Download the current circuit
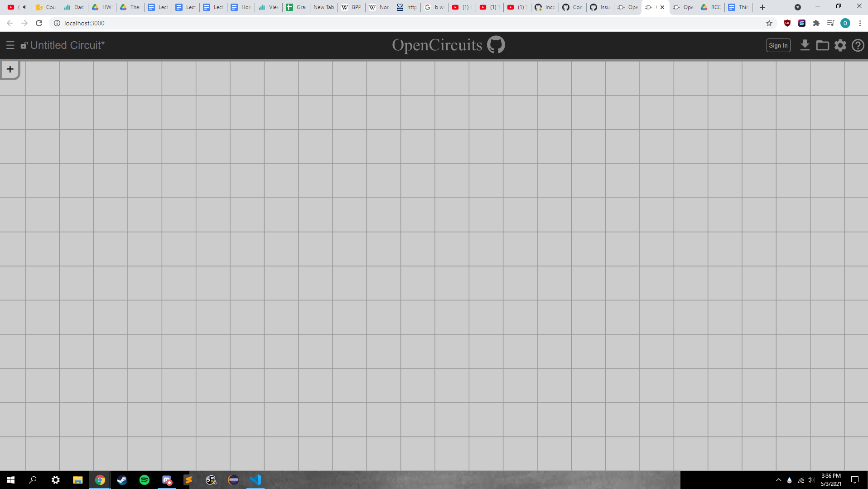This screenshot has height=489, width=868. pos(805,45)
